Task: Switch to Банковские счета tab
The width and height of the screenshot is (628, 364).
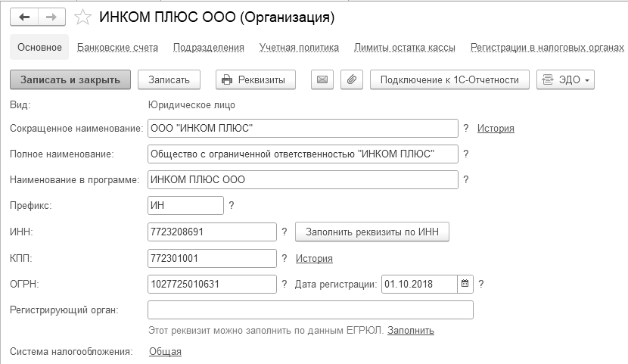Action: [x=117, y=47]
